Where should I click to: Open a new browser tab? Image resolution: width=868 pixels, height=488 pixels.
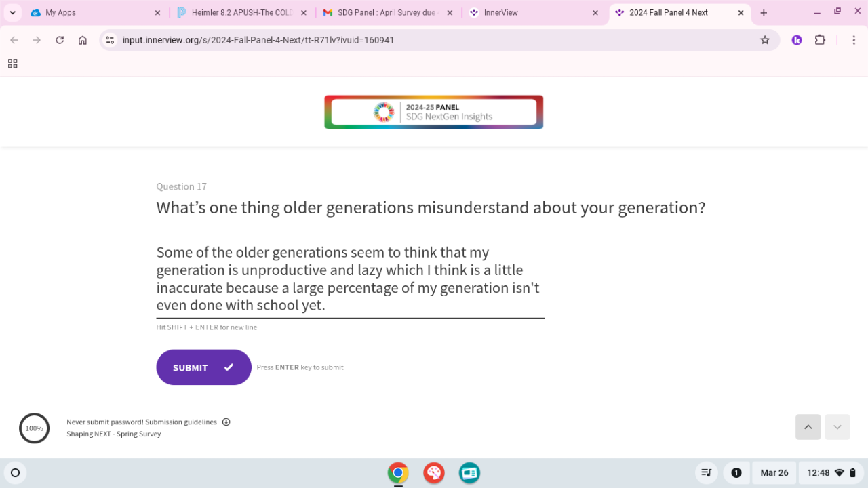[764, 13]
